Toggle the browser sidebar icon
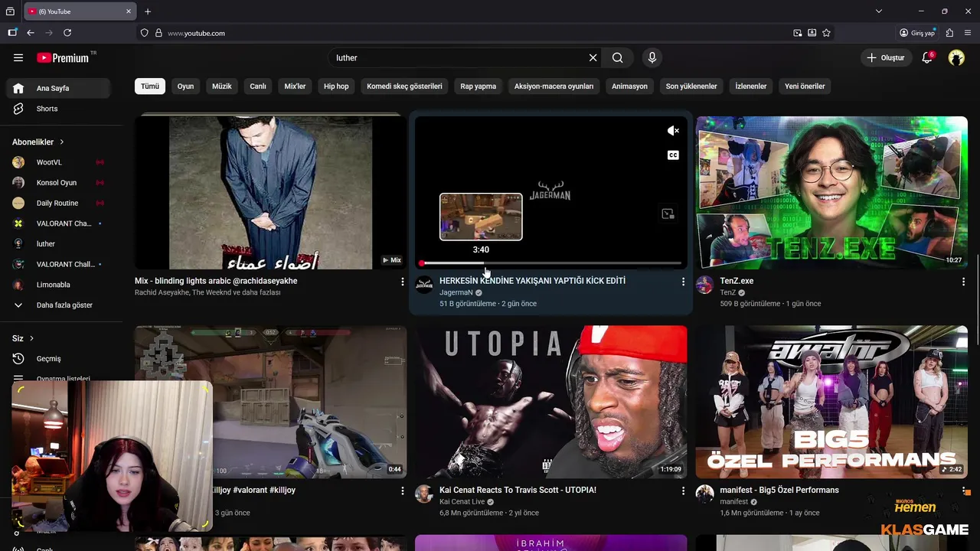This screenshot has width=980, height=551. coord(12,33)
